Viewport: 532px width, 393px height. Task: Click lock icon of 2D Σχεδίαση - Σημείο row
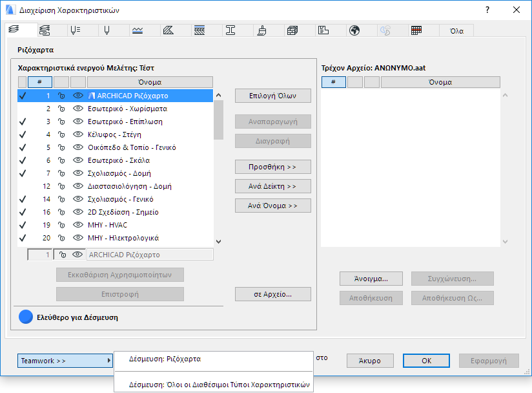pos(61,212)
